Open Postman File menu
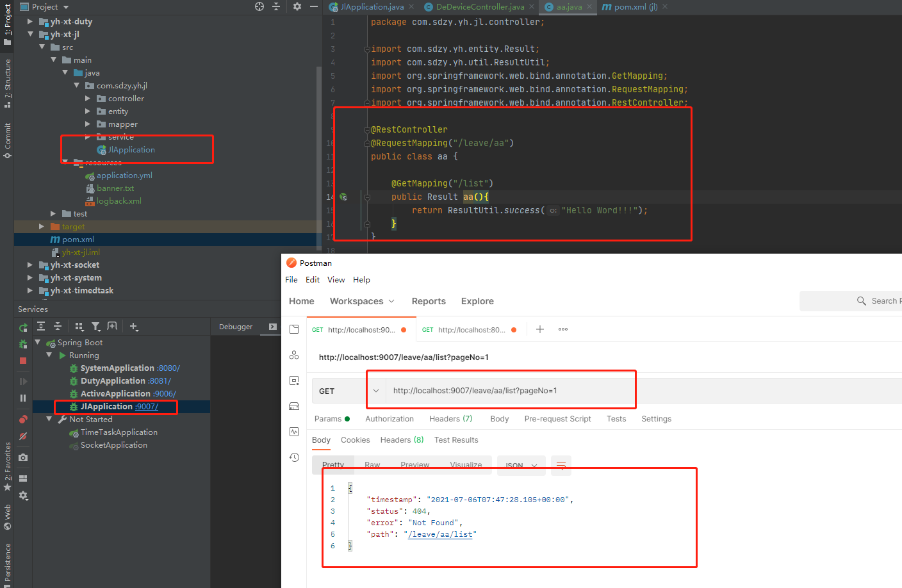The height and width of the screenshot is (588, 902). coord(291,280)
